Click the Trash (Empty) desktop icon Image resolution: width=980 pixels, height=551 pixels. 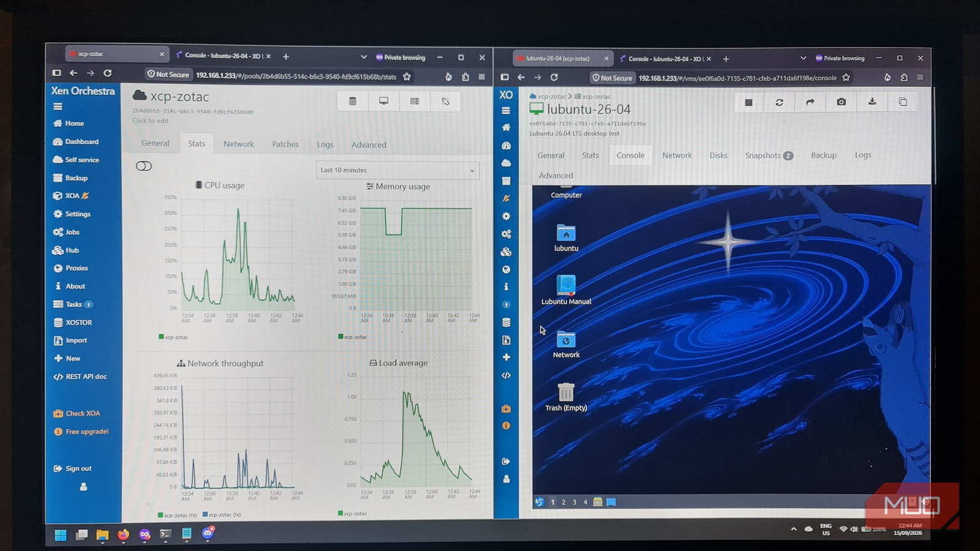click(566, 397)
